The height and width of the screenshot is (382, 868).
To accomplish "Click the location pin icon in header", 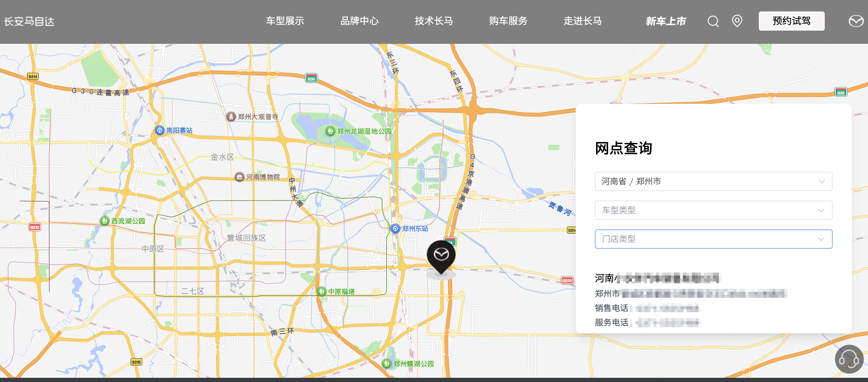I will tap(737, 21).
